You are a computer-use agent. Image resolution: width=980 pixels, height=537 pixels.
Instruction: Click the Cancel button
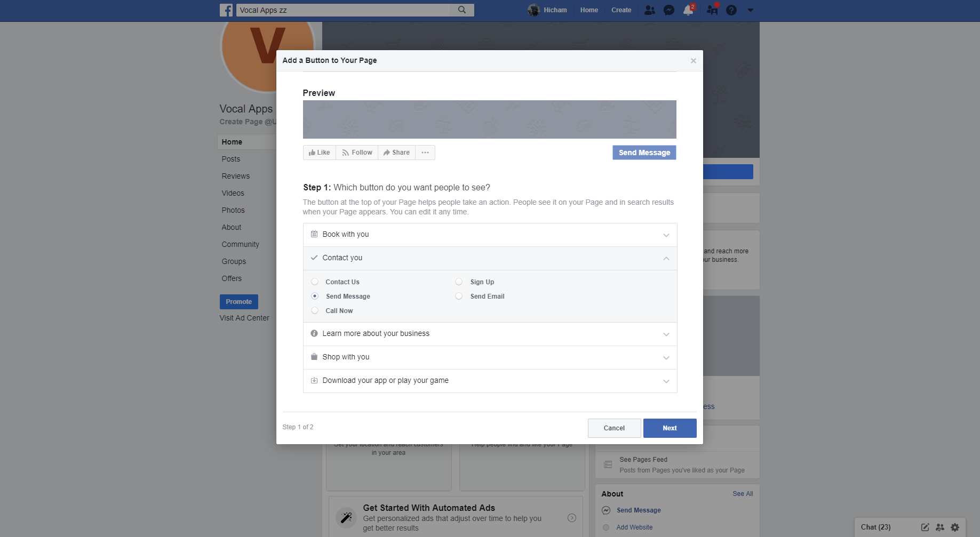[x=614, y=428]
